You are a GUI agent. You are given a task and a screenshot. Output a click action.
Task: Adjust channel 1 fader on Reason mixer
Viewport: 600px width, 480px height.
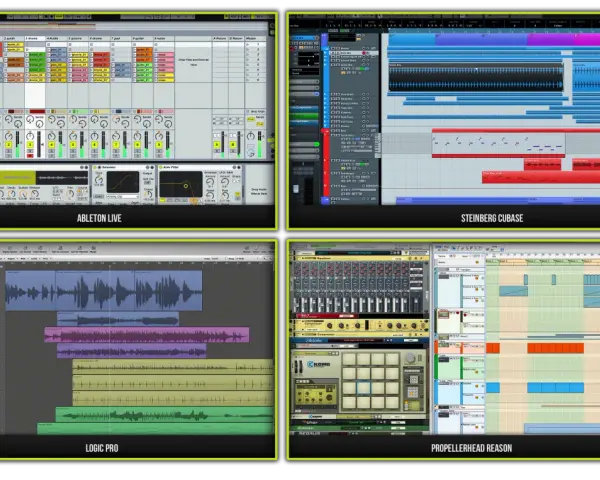pyautogui.click(x=296, y=304)
